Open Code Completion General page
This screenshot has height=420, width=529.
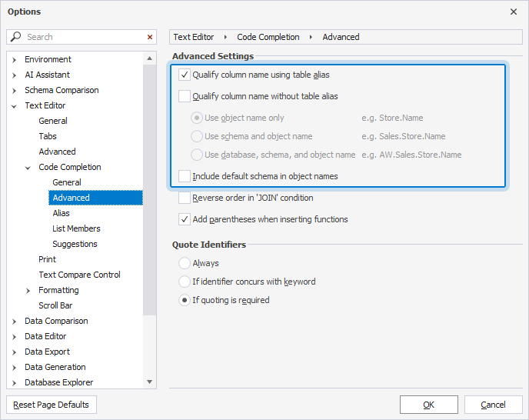[x=67, y=182]
